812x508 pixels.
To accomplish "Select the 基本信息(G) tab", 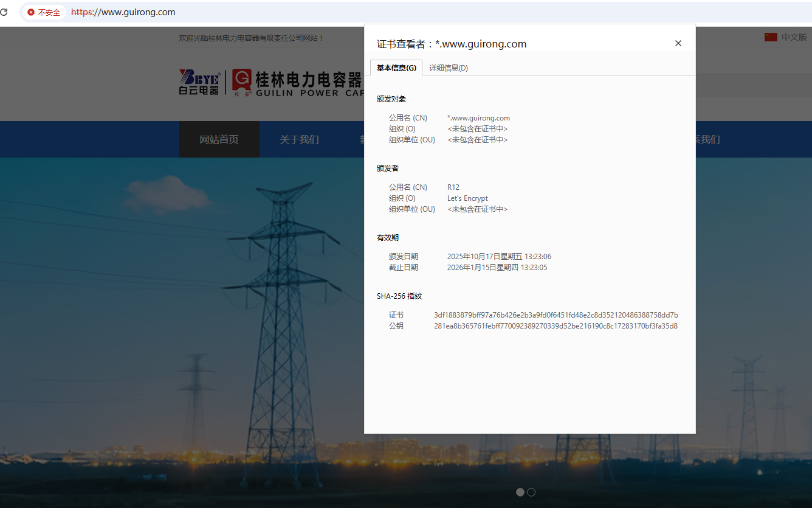I will 396,68.
